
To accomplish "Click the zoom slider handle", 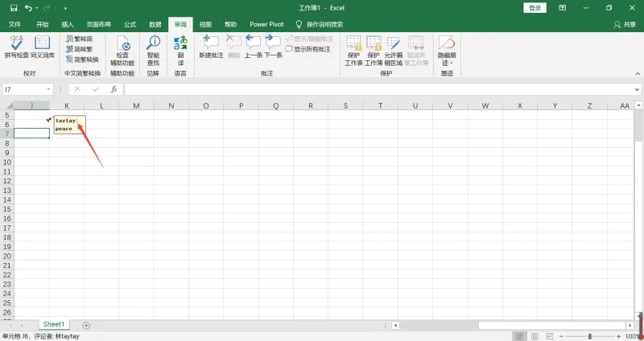I will [590, 336].
